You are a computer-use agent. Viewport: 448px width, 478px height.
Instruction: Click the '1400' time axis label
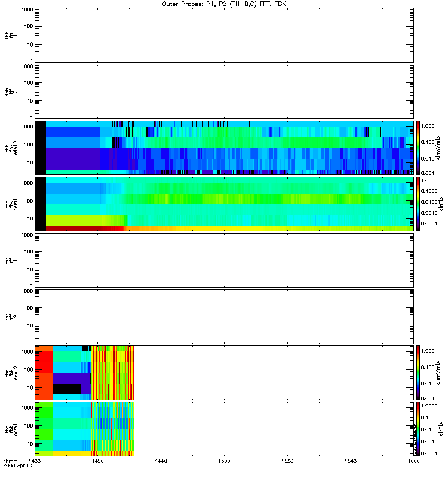pyautogui.click(x=35, y=461)
